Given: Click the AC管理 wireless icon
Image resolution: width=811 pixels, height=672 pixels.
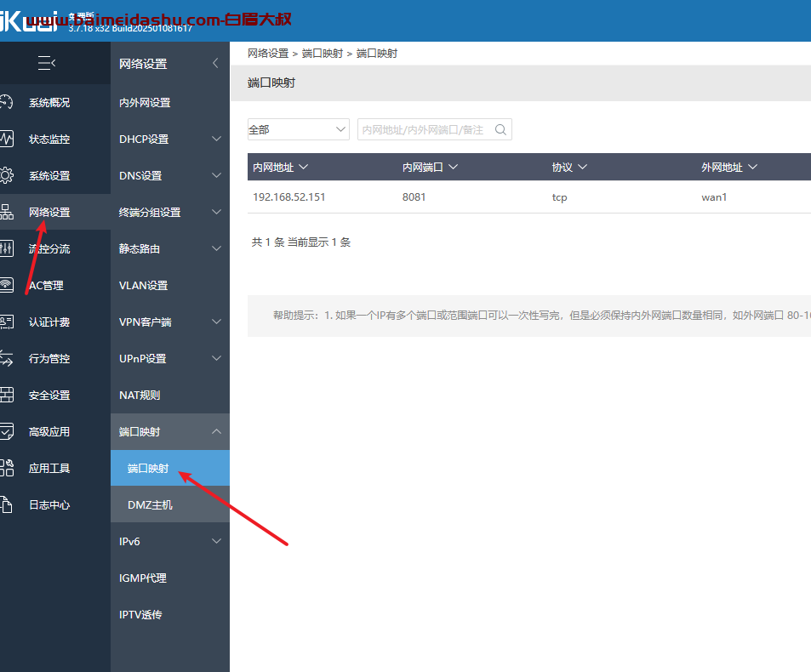Looking at the screenshot, I should [6, 285].
